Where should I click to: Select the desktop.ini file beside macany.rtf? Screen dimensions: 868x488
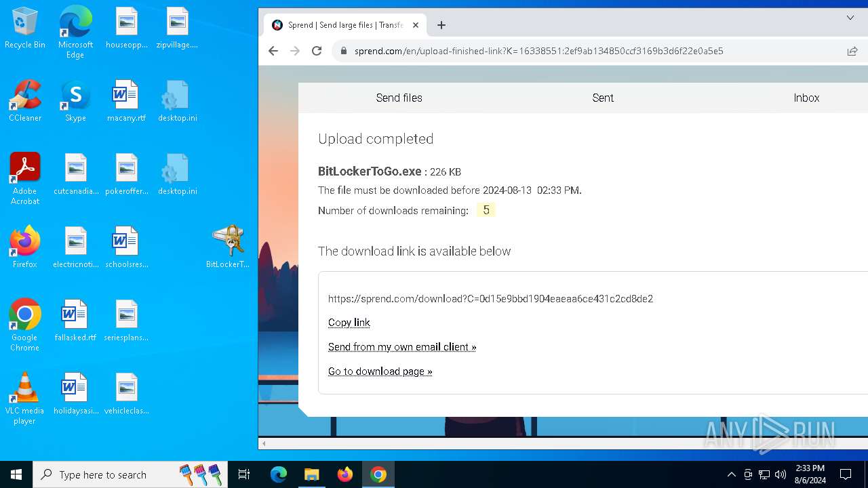pyautogui.click(x=177, y=102)
